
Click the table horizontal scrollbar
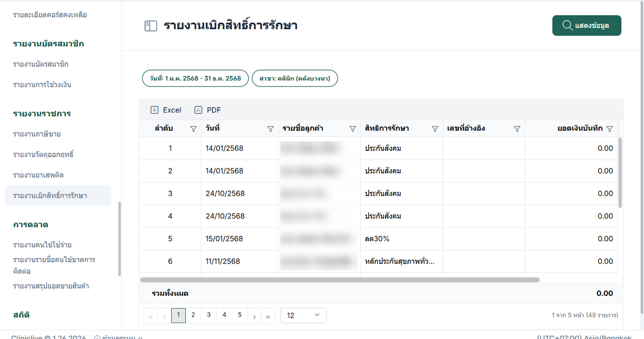pyautogui.click(x=339, y=280)
